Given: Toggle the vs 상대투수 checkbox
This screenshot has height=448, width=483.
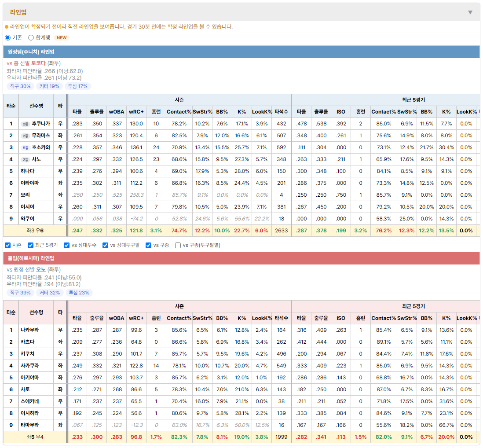Looking at the screenshot, I should [66, 245].
